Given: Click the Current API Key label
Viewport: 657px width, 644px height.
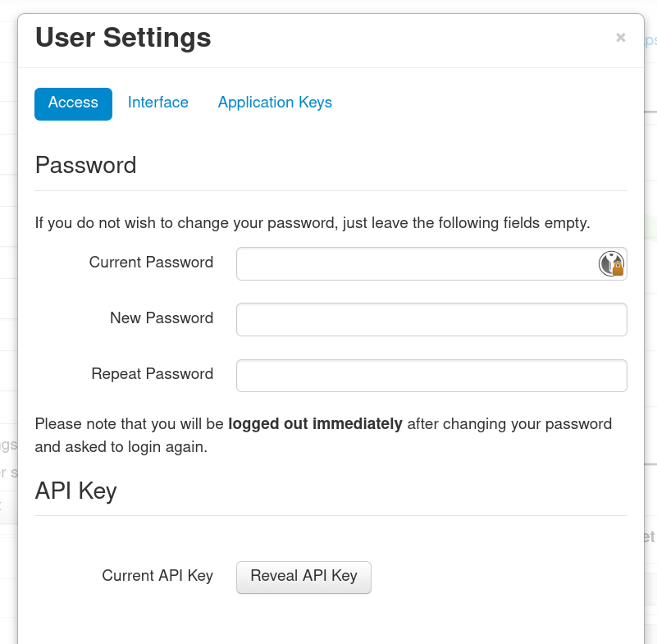Looking at the screenshot, I should (x=157, y=576).
